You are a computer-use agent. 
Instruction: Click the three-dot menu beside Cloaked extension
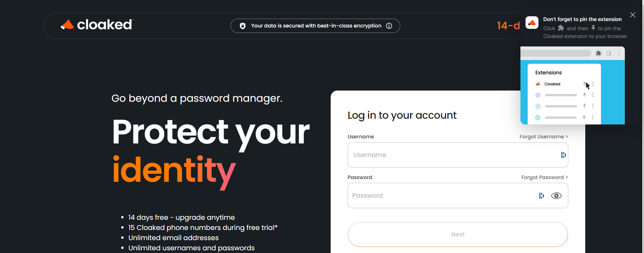pos(593,84)
